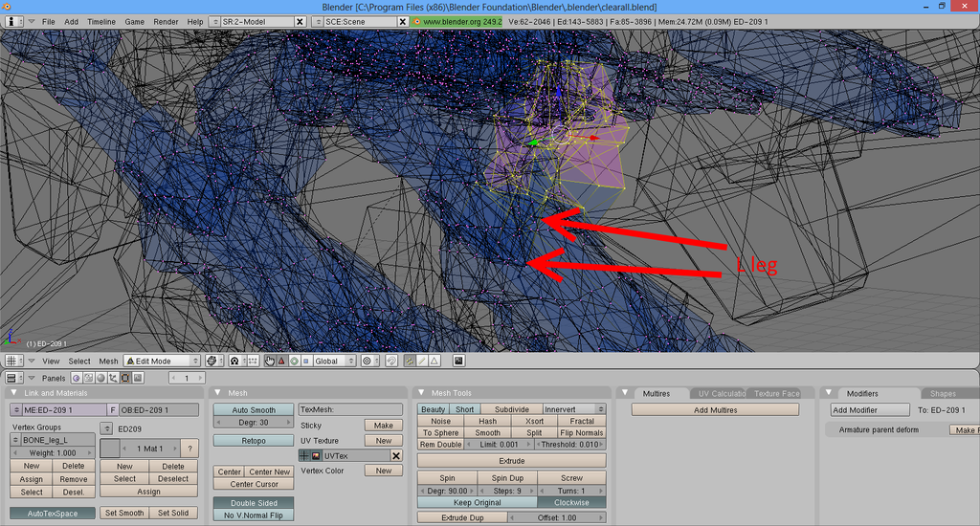
Task: Open the Buttons window type selector
Action: tap(13, 378)
